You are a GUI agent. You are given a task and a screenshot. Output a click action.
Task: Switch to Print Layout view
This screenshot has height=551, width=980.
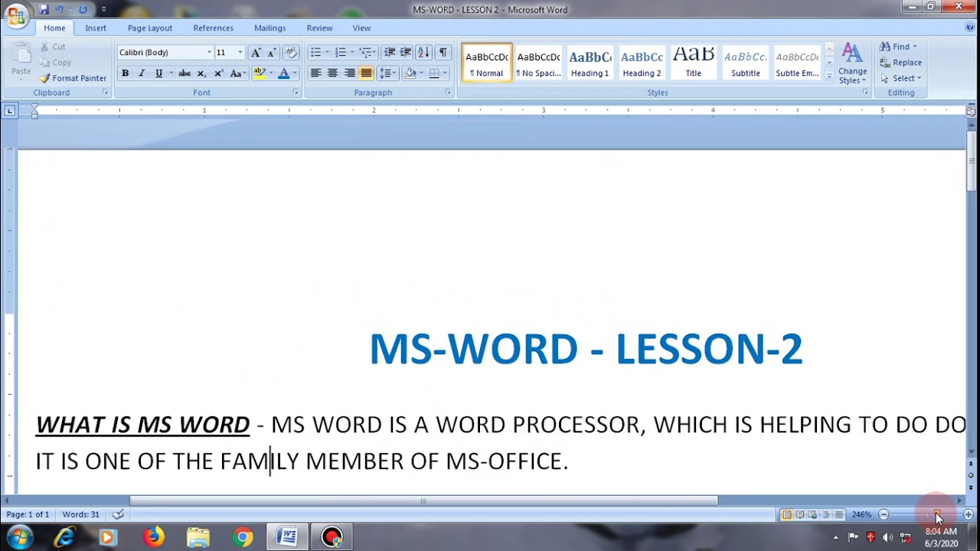point(786,514)
